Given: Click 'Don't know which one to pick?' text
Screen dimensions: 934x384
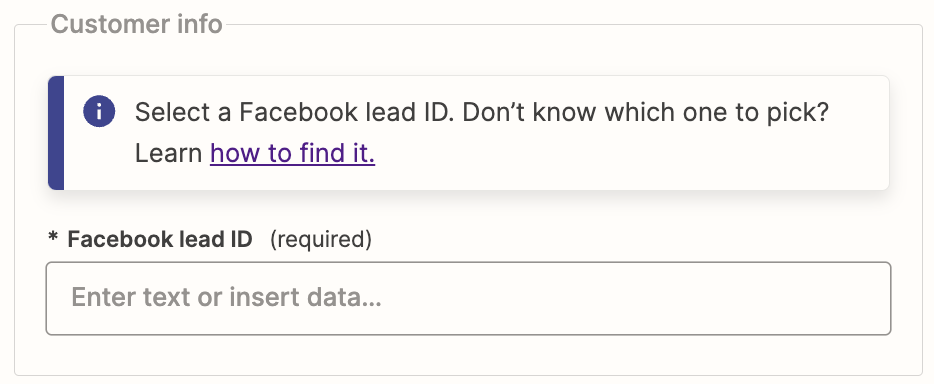Looking at the screenshot, I should pos(645,112).
